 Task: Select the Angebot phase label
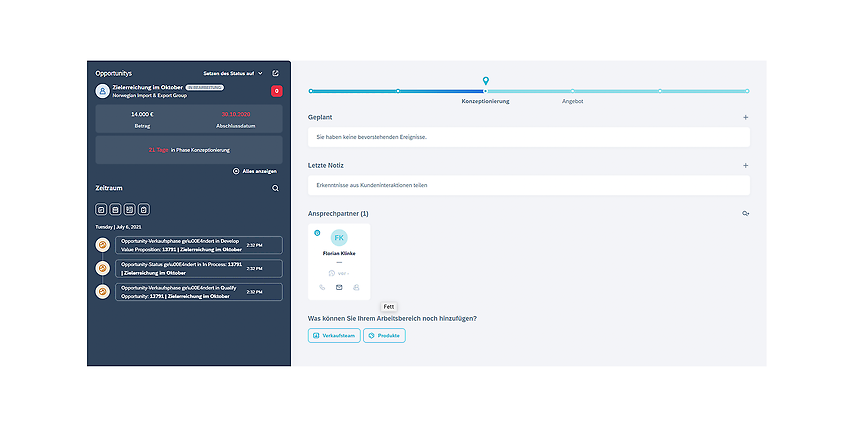tap(572, 101)
